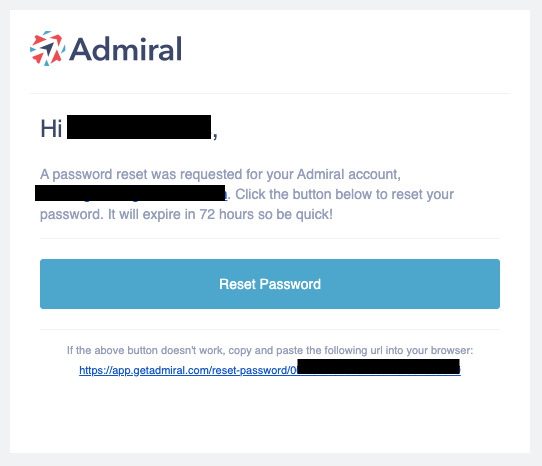
Task: Click the Admiral starburst logo icon
Action: 47,48
